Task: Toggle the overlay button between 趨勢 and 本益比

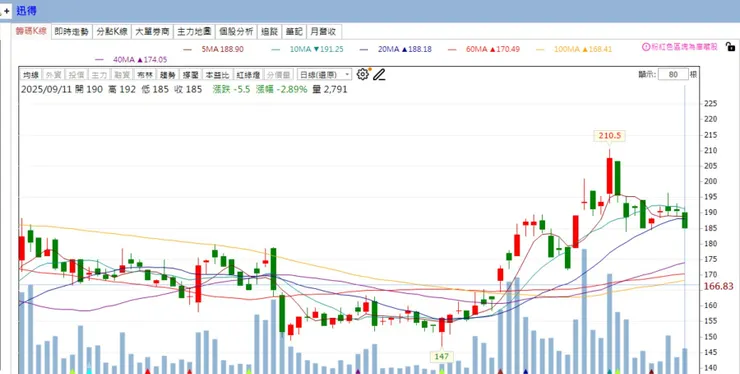Action: click(x=190, y=75)
